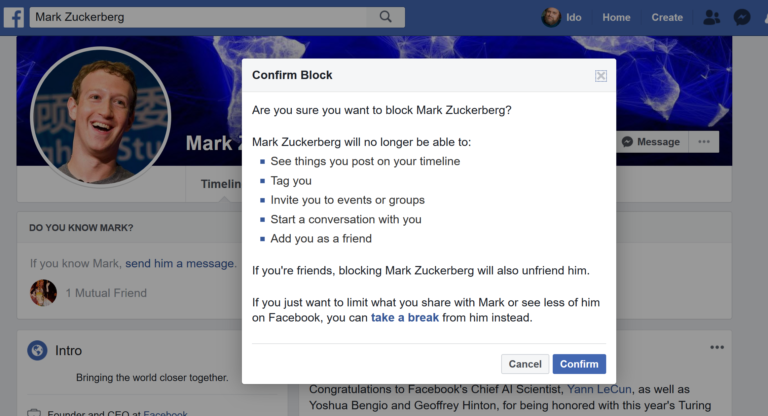Click the search magnifier icon

(385, 17)
